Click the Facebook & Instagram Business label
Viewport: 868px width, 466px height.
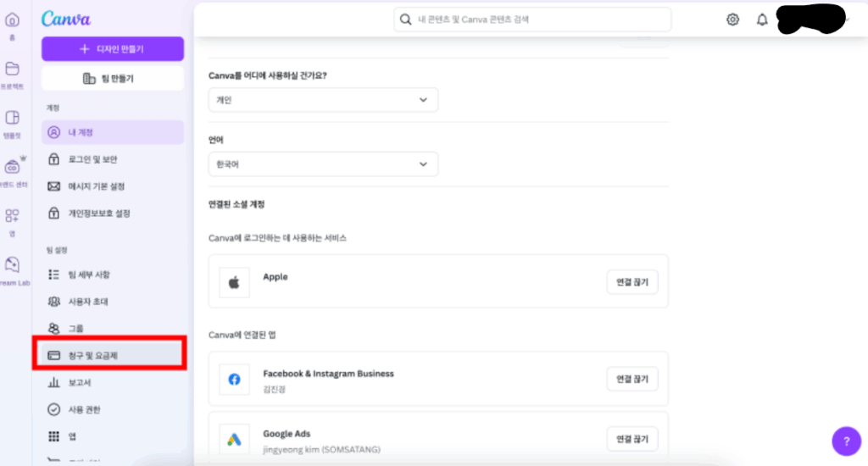(328, 374)
